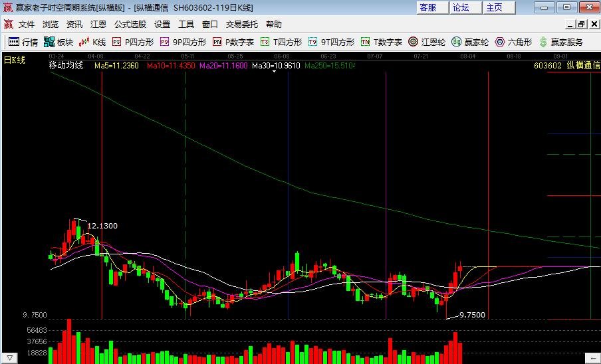Open the T数字表 tool
601x364 pixels.
coord(382,42)
